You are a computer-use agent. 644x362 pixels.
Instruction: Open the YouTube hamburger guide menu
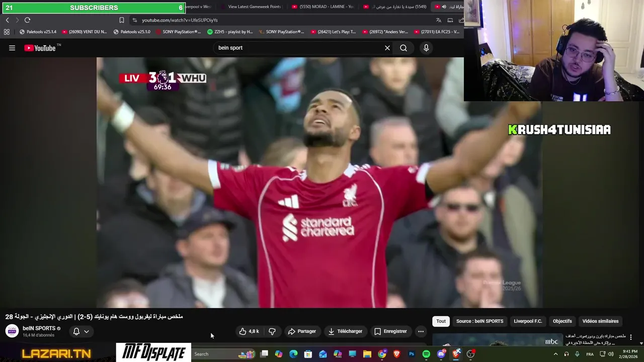12,48
